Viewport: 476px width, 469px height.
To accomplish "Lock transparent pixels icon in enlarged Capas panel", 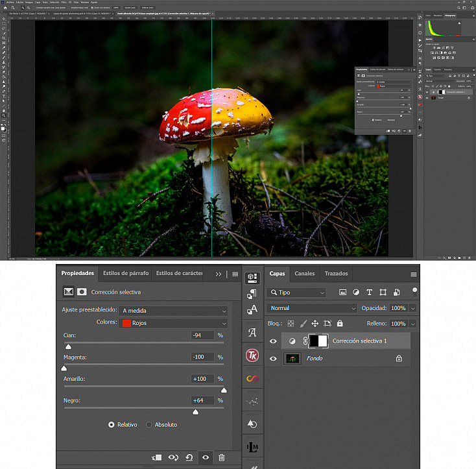I will (291, 323).
